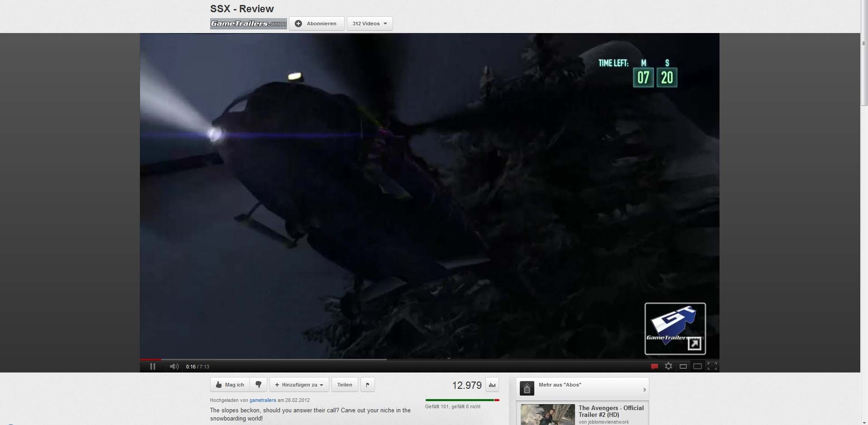Enter fullscreen mode

[x=712, y=367]
